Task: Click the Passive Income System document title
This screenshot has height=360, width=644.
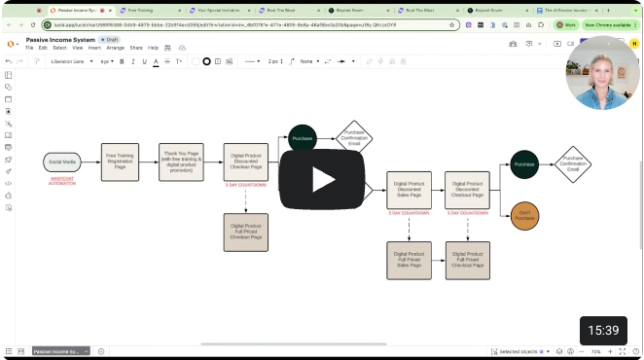Action: click(x=60, y=40)
